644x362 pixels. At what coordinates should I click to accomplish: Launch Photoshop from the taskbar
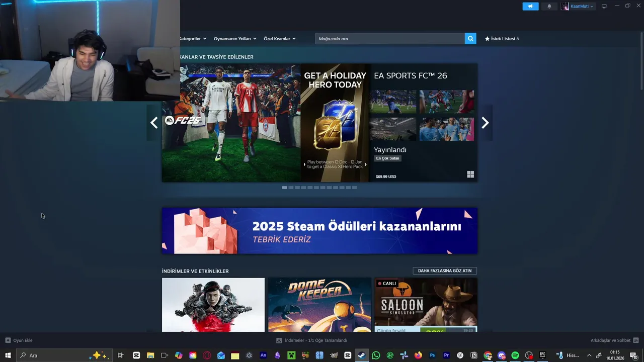point(432,355)
